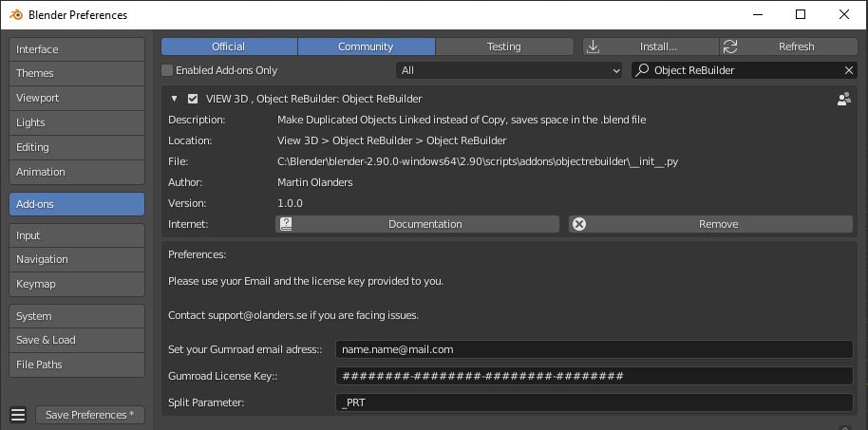Close the Blender Preferences window
The height and width of the screenshot is (430, 868).
click(x=844, y=14)
